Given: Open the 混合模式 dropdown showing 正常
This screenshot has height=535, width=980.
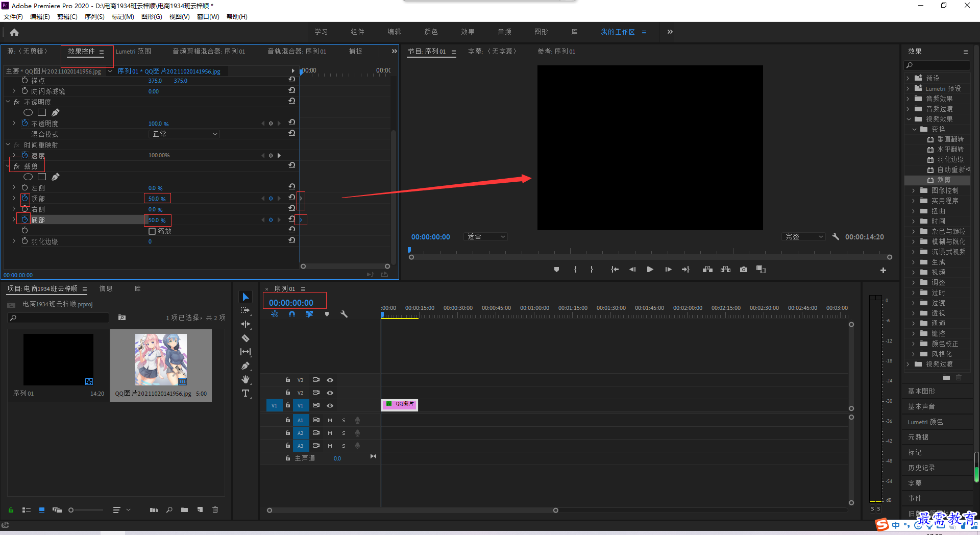Looking at the screenshot, I should point(184,134).
